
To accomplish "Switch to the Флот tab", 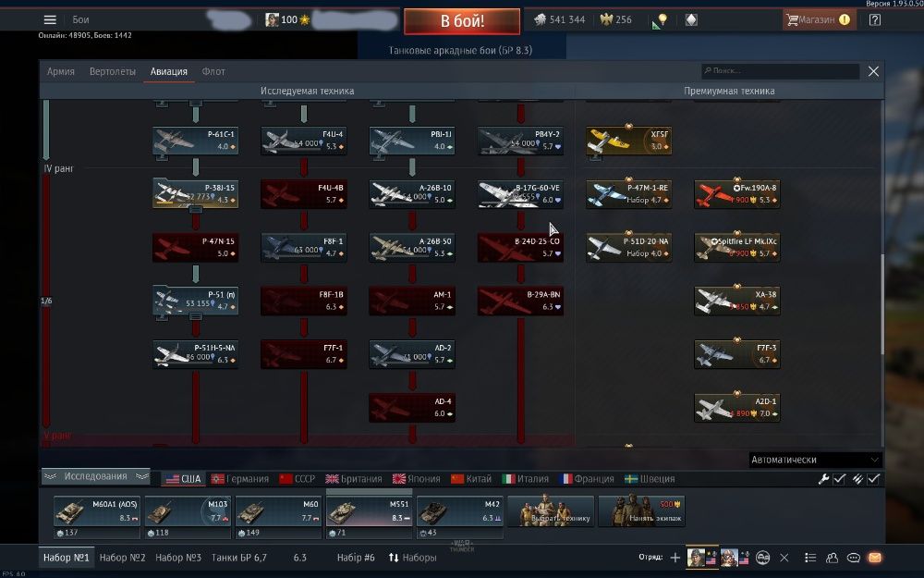I will (213, 71).
